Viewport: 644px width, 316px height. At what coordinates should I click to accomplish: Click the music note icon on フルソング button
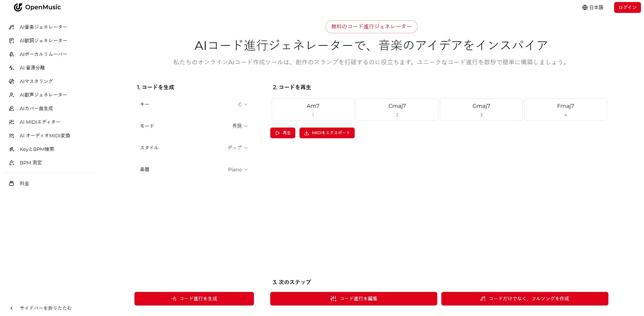(x=483, y=299)
